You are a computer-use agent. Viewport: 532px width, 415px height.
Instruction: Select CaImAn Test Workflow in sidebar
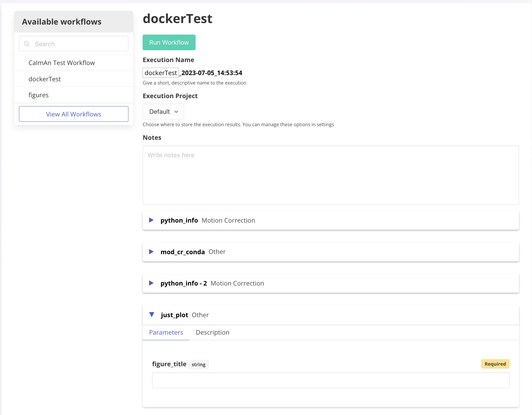[x=74, y=63]
